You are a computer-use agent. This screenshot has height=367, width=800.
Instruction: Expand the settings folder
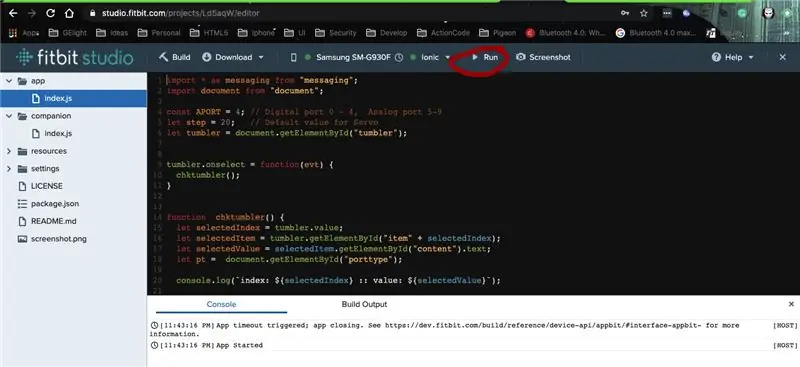(9, 168)
